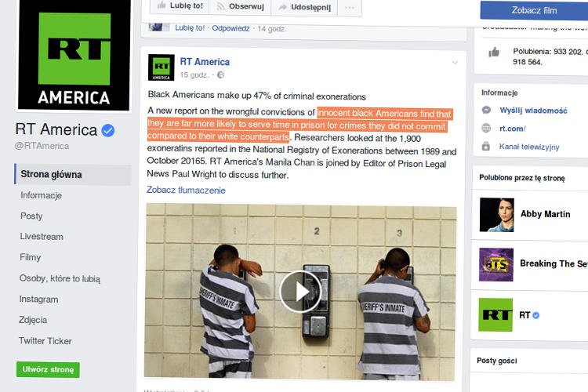Open the Livestream tab in sidebar
This screenshot has width=588, height=392.
click(x=42, y=237)
